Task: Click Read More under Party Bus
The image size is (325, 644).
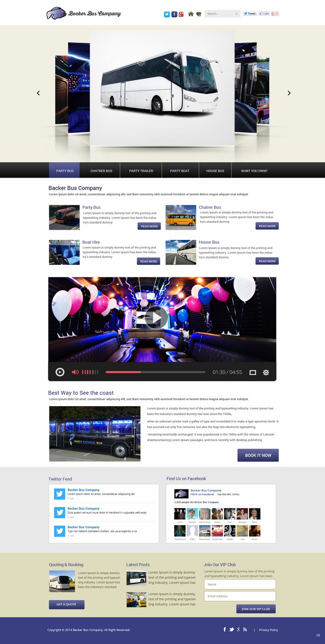Action: pyautogui.click(x=149, y=226)
